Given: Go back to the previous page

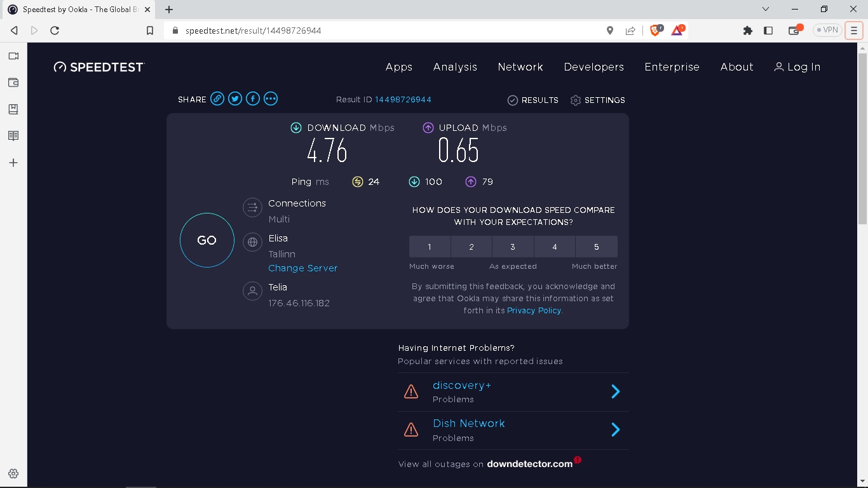Looking at the screenshot, I should 14,30.
